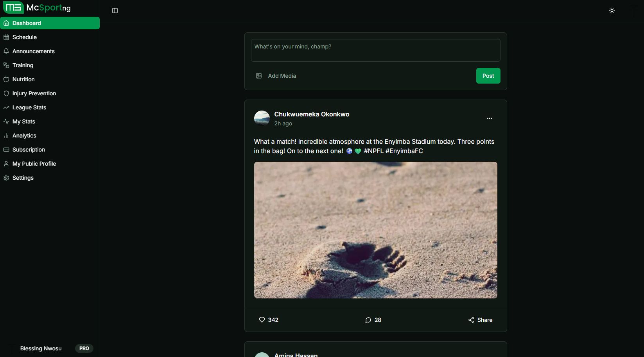
Task: Open the Nutrition section icon
Action: pos(6,79)
